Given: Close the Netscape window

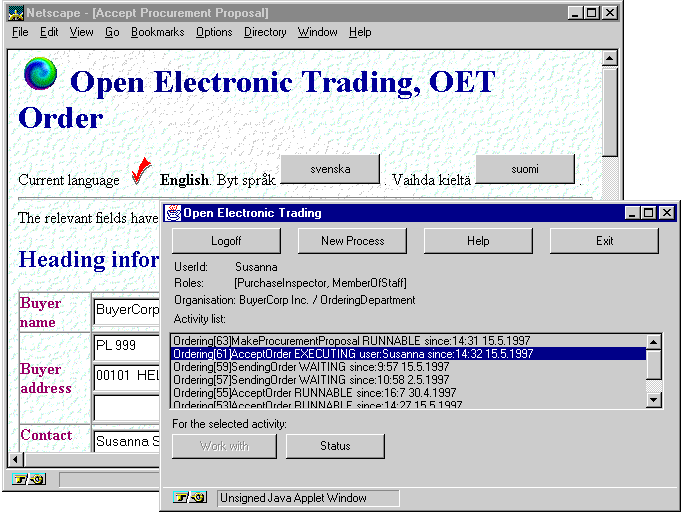Looking at the screenshot, I should click(610, 13).
